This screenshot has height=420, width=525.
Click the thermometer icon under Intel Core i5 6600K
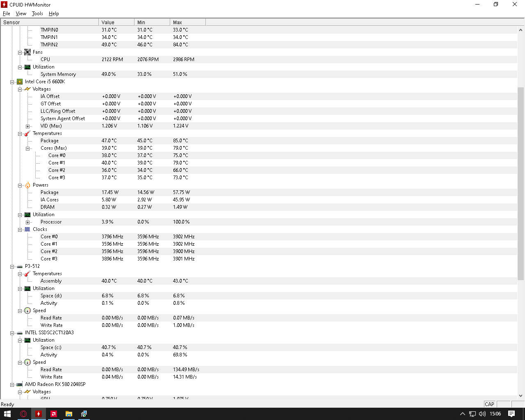[27, 133]
